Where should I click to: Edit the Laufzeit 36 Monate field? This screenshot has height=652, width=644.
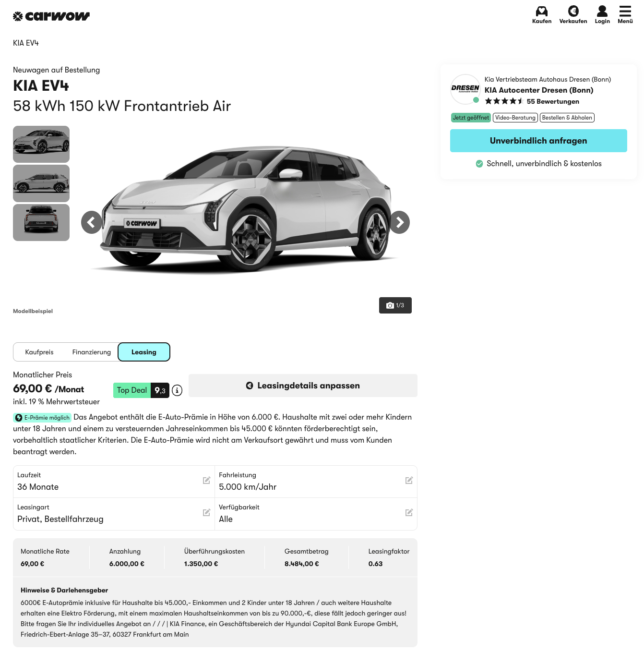click(114, 482)
